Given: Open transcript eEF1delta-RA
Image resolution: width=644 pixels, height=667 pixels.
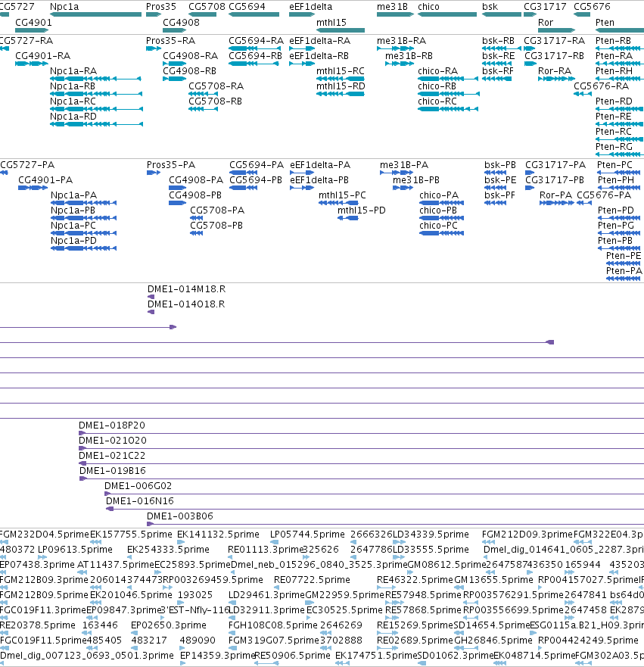Looking at the screenshot, I should pyautogui.click(x=319, y=41).
